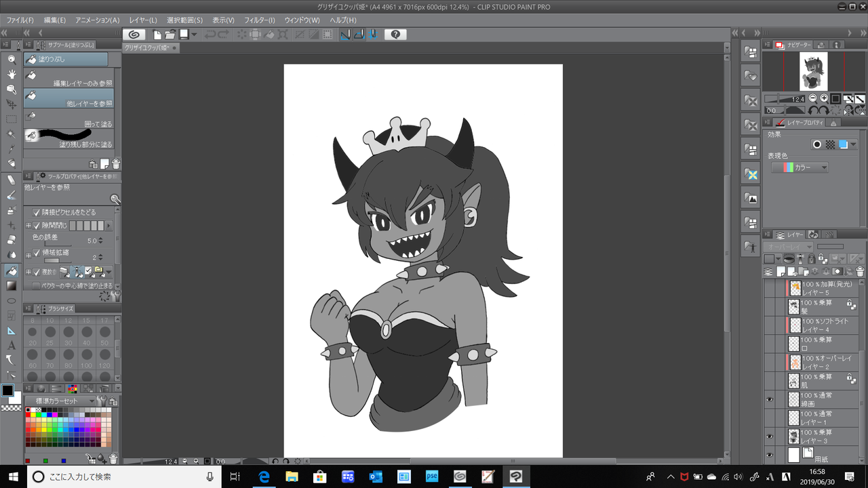Select the Move layer tool
The image size is (868, 488).
tap(12, 104)
